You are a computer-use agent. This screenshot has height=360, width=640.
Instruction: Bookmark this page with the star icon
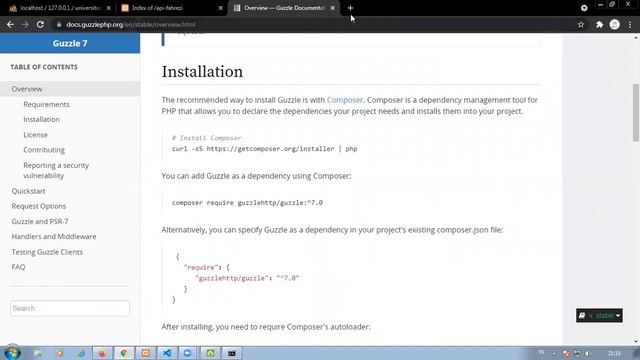coord(581,24)
